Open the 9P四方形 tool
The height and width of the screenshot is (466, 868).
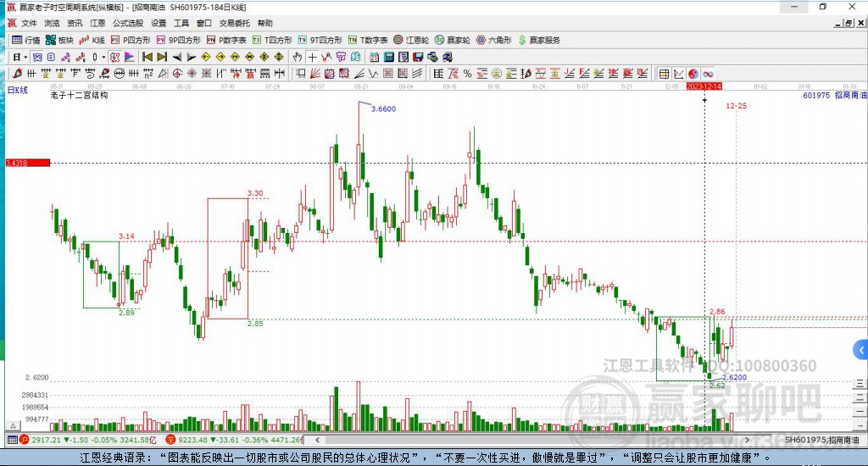179,40
